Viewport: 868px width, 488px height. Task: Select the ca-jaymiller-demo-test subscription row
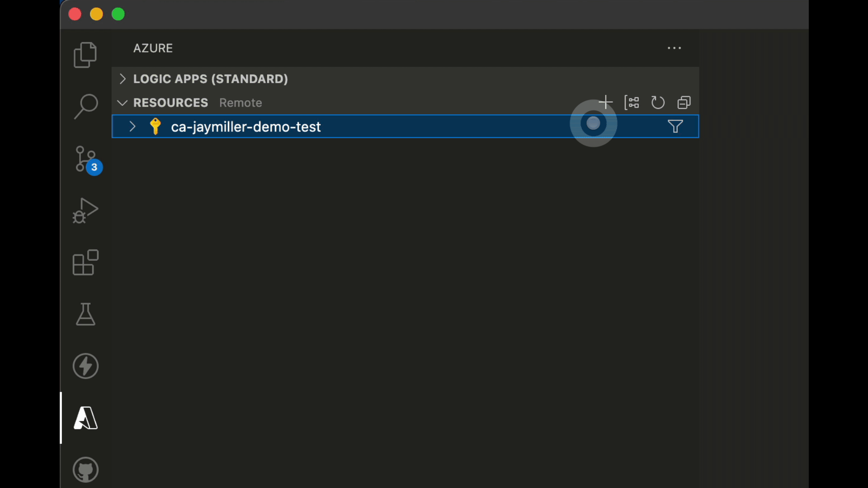coord(405,127)
